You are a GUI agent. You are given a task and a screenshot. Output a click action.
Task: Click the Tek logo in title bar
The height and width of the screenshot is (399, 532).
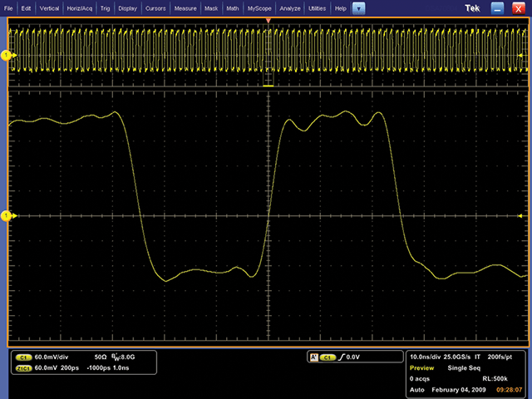point(471,8)
